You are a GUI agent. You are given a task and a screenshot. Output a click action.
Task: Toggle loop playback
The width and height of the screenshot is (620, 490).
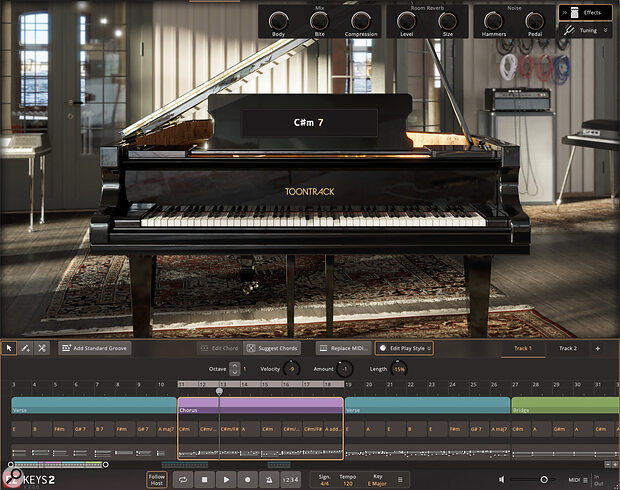[x=183, y=480]
